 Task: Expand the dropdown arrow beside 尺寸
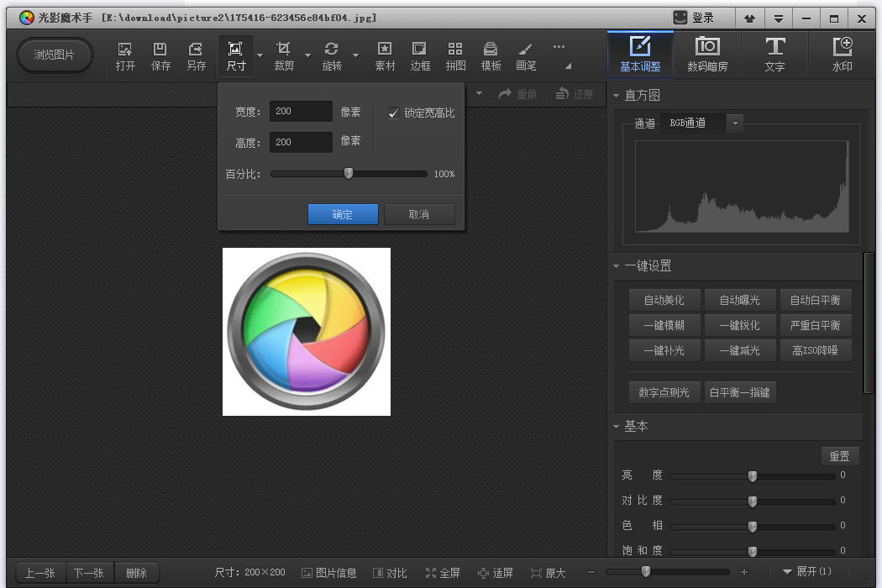[x=260, y=55]
